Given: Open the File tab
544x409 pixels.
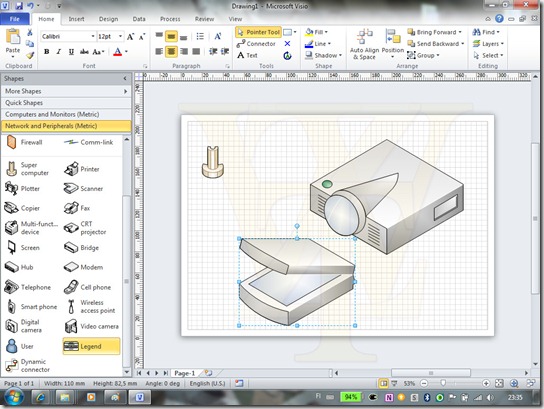Looking at the screenshot, I should [15, 19].
